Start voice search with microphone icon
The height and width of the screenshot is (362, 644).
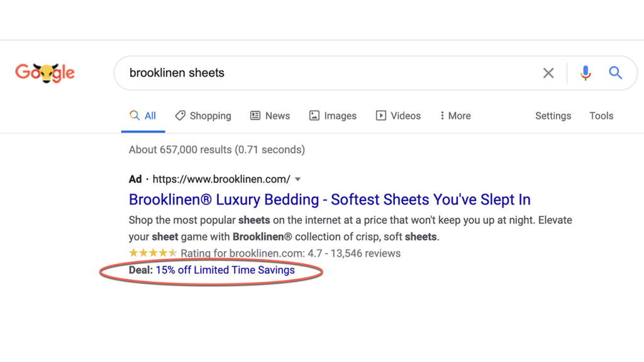[x=586, y=73]
